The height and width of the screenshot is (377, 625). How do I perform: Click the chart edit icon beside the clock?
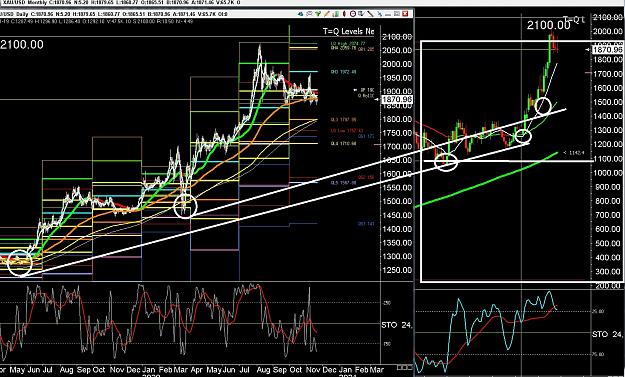362,14
